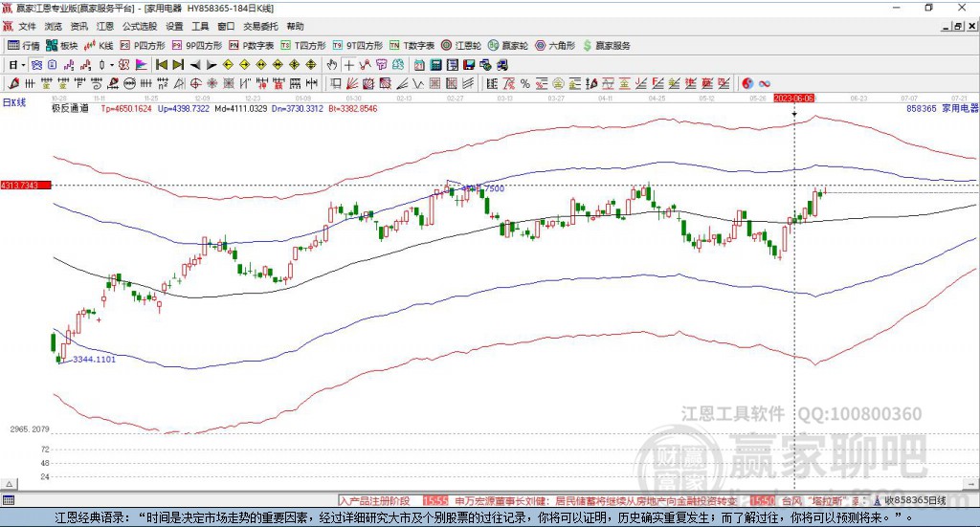This screenshot has height=527, width=980.
Task: Switch to the K线 chart view
Action: click(99, 46)
